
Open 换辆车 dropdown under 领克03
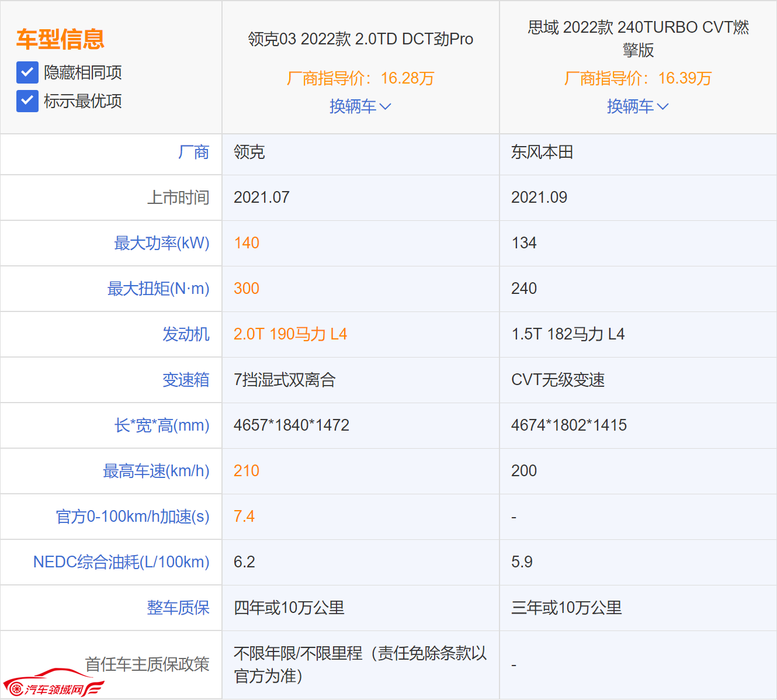pos(360,106)
